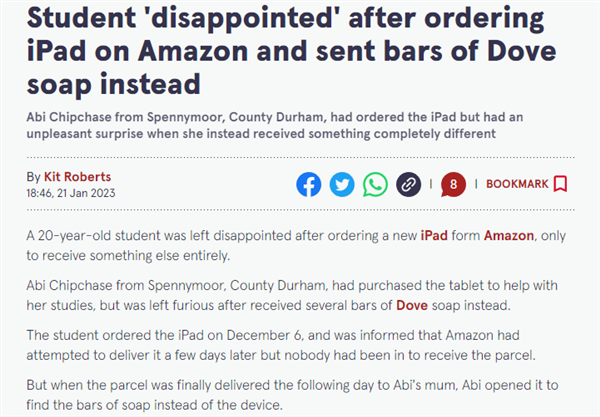Click the paragraph starting 'A 20-year-old student'
This screenshot has height=417, width=600.
pos(296,245)
